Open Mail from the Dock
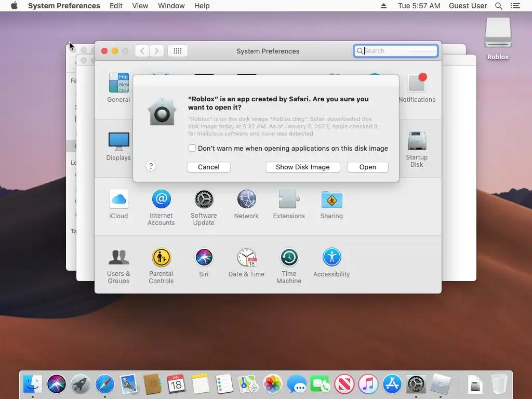The image size is (532, 399). point(129,384)
